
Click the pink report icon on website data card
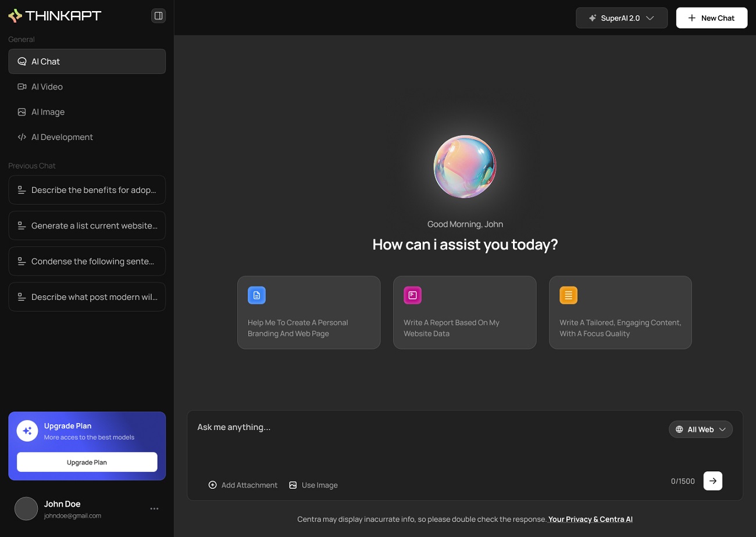tap(412, 295)
